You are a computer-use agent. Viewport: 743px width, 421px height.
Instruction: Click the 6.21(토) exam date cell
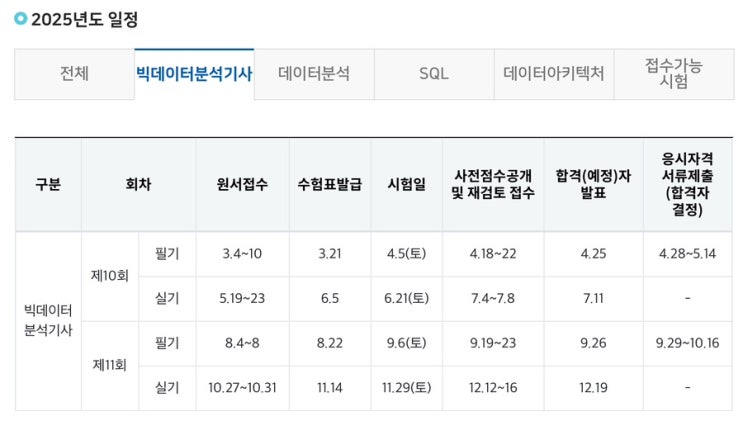tap(407, 299)
